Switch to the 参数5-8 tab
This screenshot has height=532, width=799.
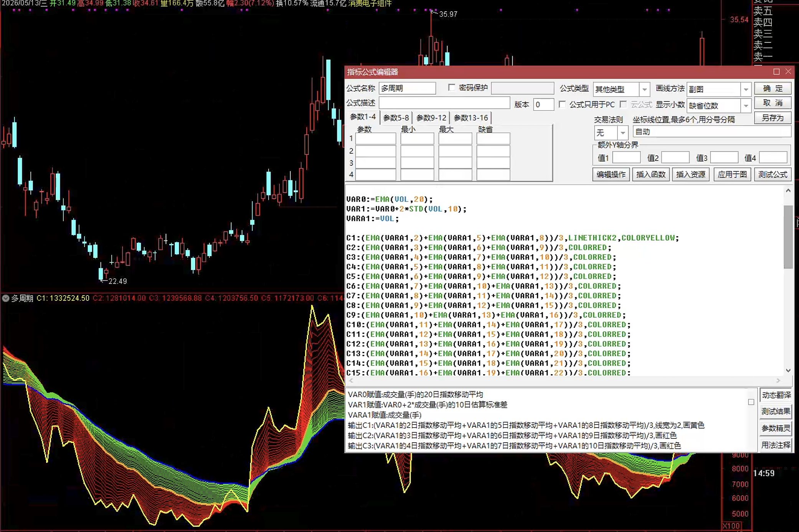pyautogui.click(x=396, y=118)
